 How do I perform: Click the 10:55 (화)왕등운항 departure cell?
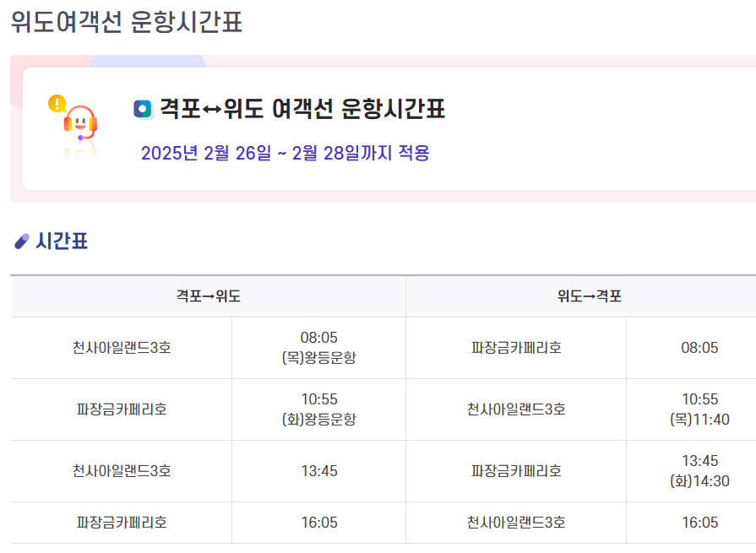[318, 409]
